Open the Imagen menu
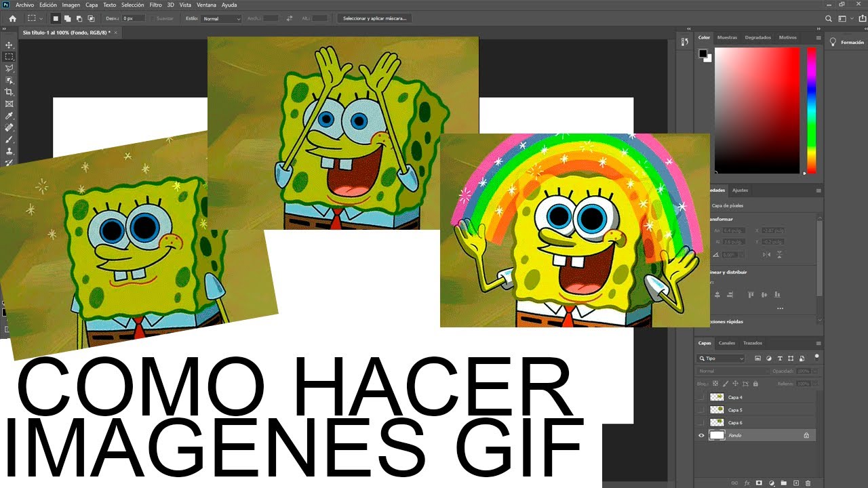 71,5
